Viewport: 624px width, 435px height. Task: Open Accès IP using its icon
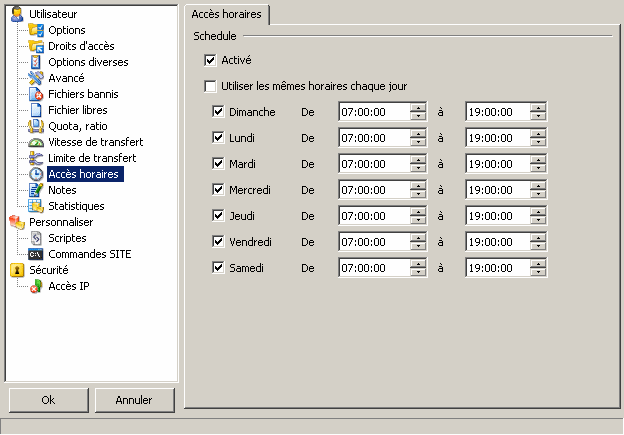[37, 286]
